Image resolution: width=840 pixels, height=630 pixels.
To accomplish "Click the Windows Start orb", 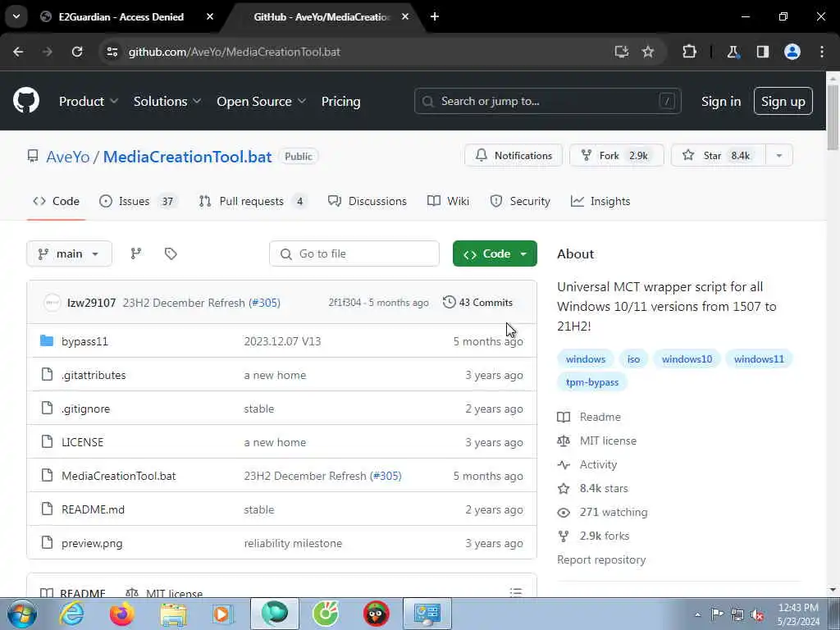I will (22, 614).
